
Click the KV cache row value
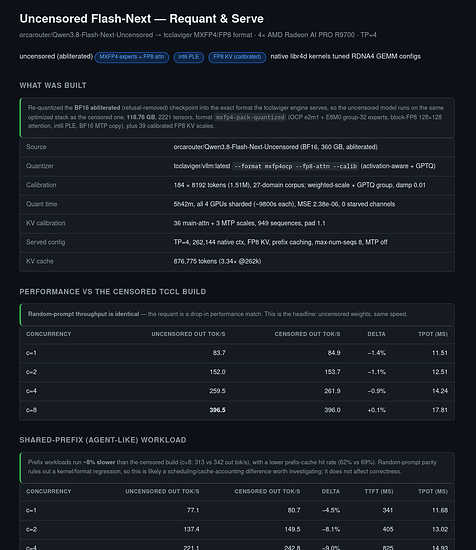tap(217, 261)
